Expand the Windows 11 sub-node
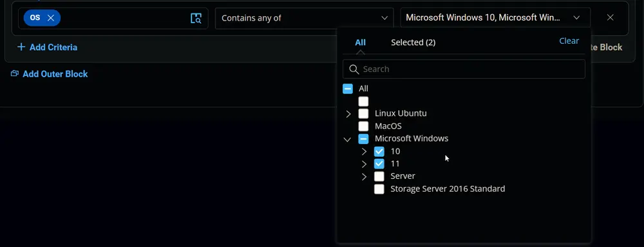644x247 pixels. (x=364, y=164)
